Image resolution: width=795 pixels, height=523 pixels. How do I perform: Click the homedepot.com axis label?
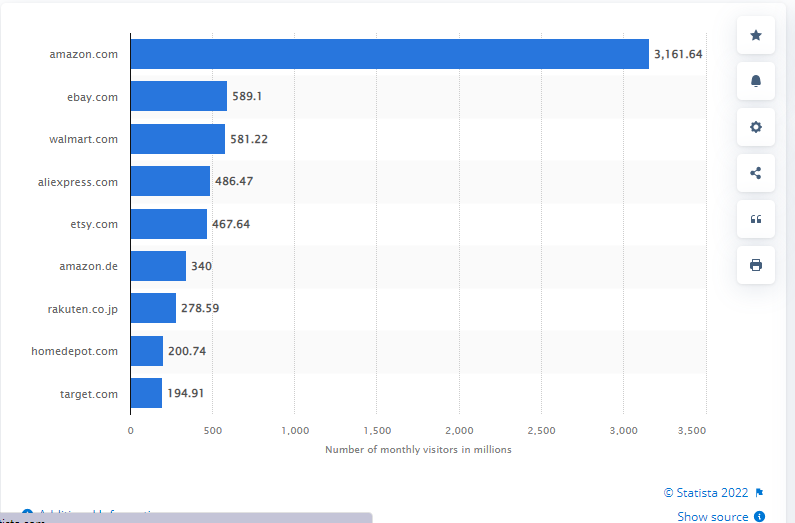pos(74,351)
